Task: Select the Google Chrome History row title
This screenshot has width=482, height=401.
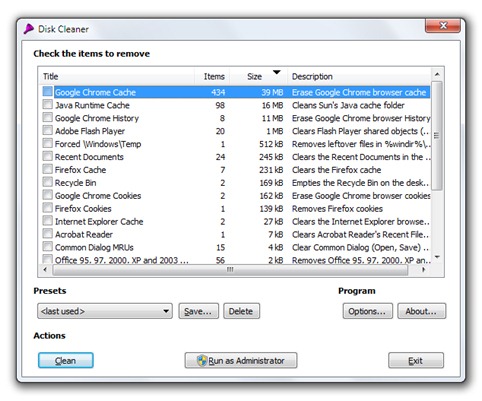Action: coord(97,118)
